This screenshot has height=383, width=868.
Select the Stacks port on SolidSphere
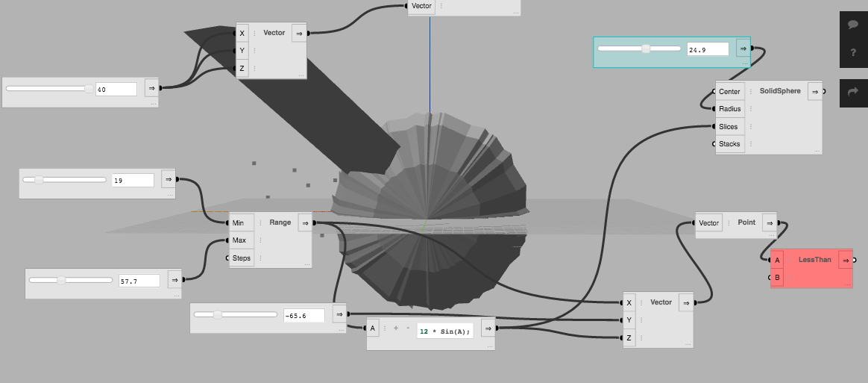(729, 143)
